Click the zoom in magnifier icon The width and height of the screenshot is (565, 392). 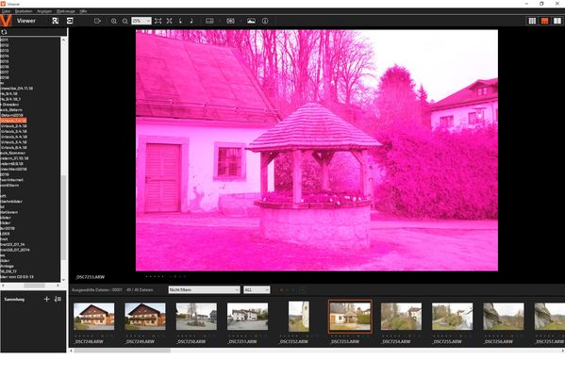(x=114, y=22)
